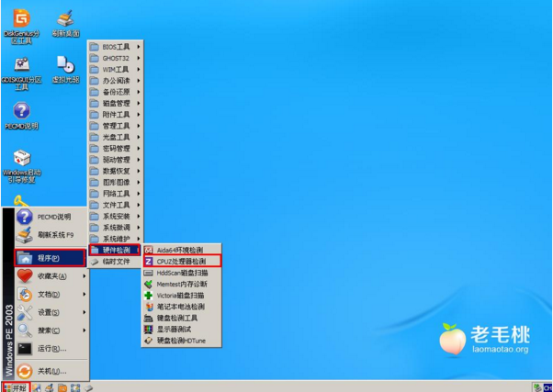The width and height of the screenshot is (553, 392).
Task: Click PECMD说明 in the start menu
Action: click(x=51, y=217)
